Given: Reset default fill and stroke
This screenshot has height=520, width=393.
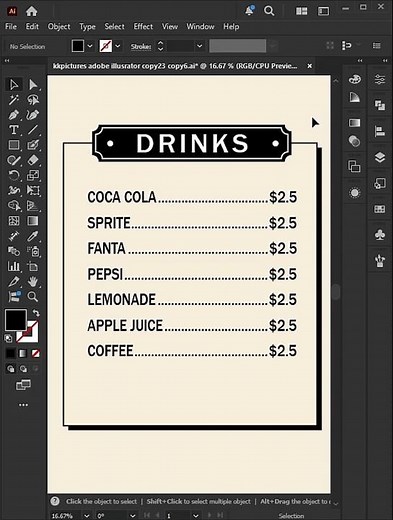Looking at the screenshot, I should [8, 339].
